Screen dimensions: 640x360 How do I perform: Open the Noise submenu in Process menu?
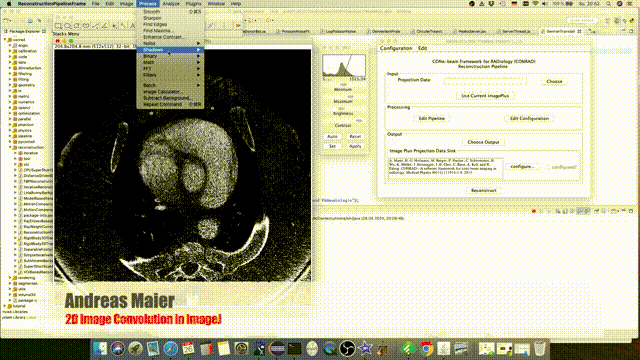170,43
